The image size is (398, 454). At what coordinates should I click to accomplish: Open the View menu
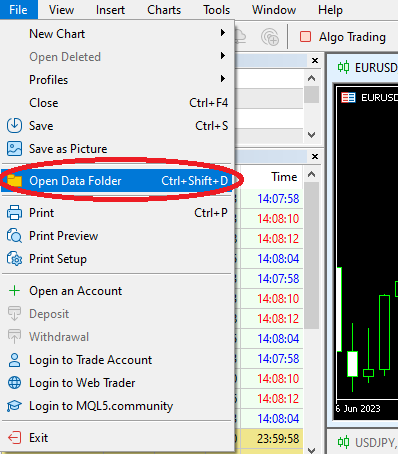pos(61,10)
